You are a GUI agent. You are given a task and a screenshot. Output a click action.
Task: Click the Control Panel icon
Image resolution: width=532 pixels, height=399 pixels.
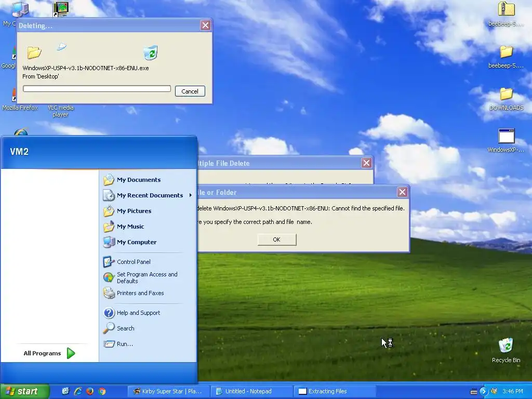(x=109, y=262)
